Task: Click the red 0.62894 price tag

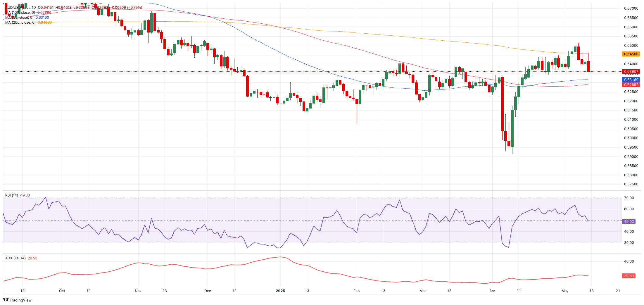Action: 631,85
